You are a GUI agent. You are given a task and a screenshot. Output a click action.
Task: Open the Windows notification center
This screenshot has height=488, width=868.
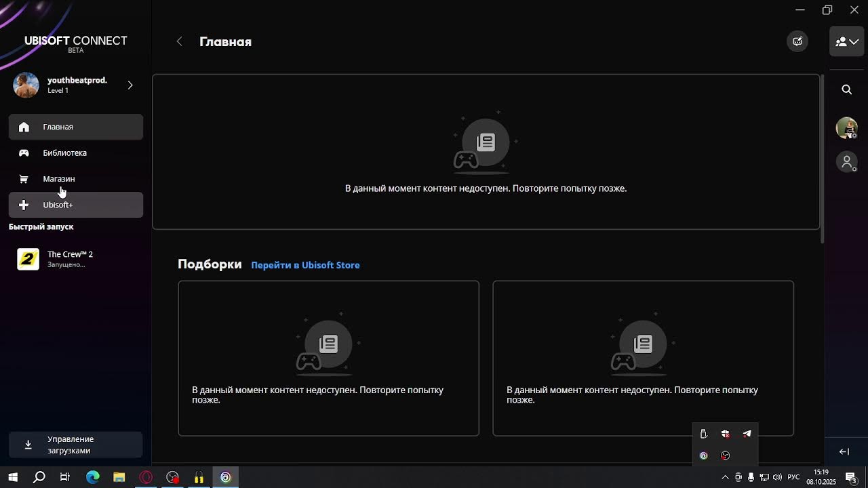pos(851,477)
